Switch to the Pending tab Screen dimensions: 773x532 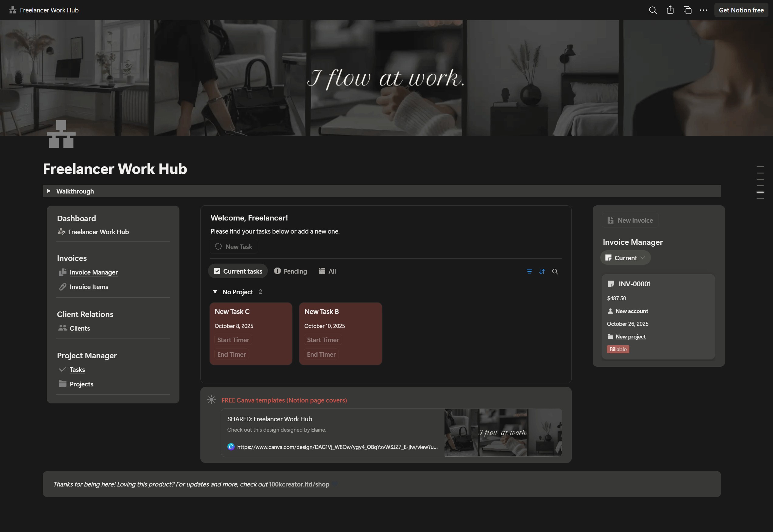[290, 271]
